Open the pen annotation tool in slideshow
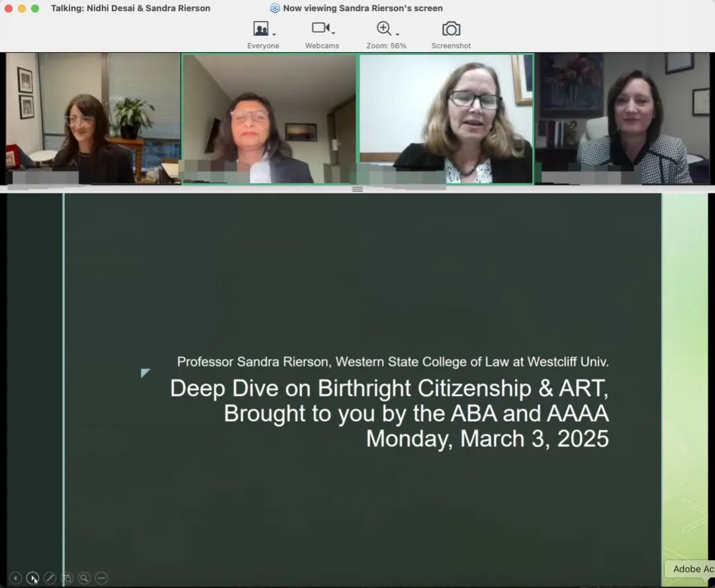Viewport: 715px width, 588px height. (x=50, y=578)
